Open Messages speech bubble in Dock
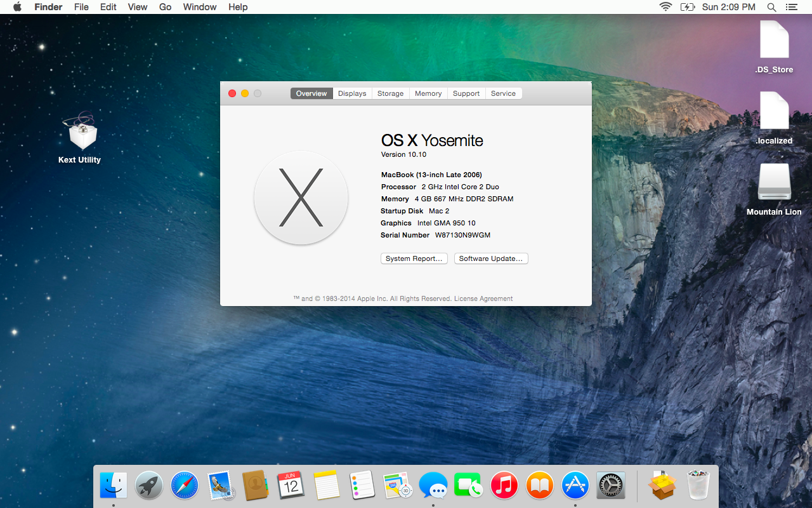Viewport: 812px width, 508px height. (x=433, y=486)
